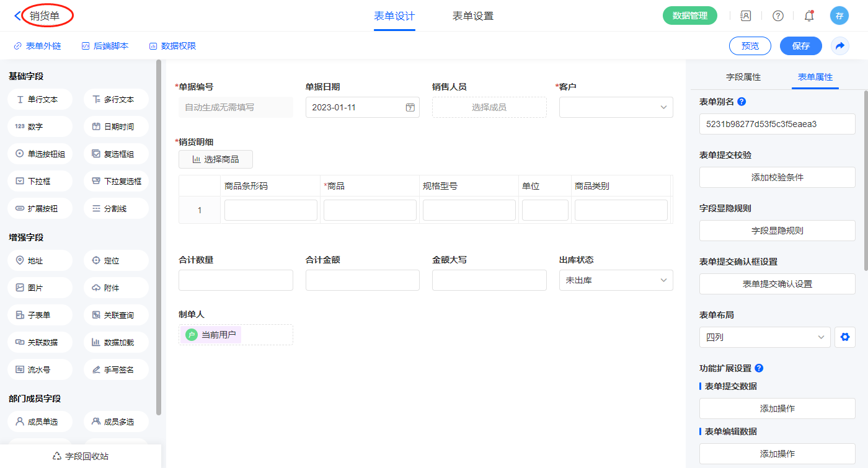868x468 pixels.
Task: Click the user avatar icon at top right
Action: [839, 16]
